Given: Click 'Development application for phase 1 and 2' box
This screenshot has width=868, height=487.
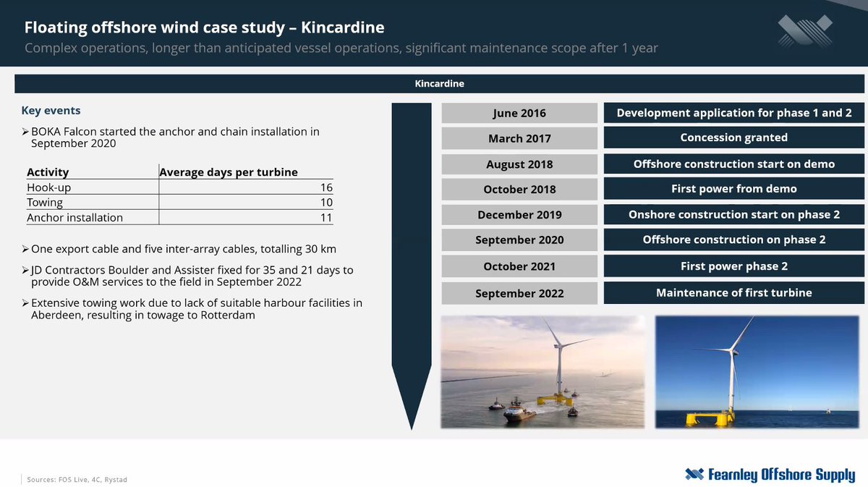Looking at the screenshot, I should point(733,113).
